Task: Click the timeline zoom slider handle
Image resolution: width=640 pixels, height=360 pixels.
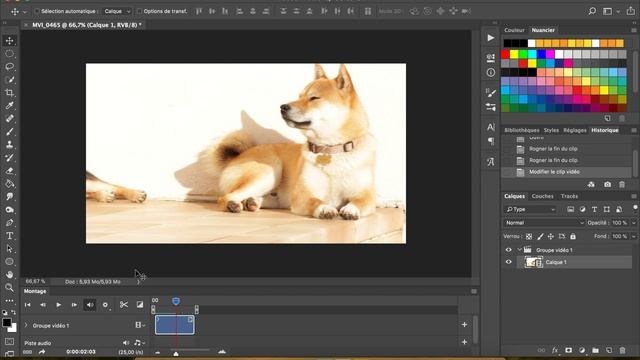Action: click(176, 353)
